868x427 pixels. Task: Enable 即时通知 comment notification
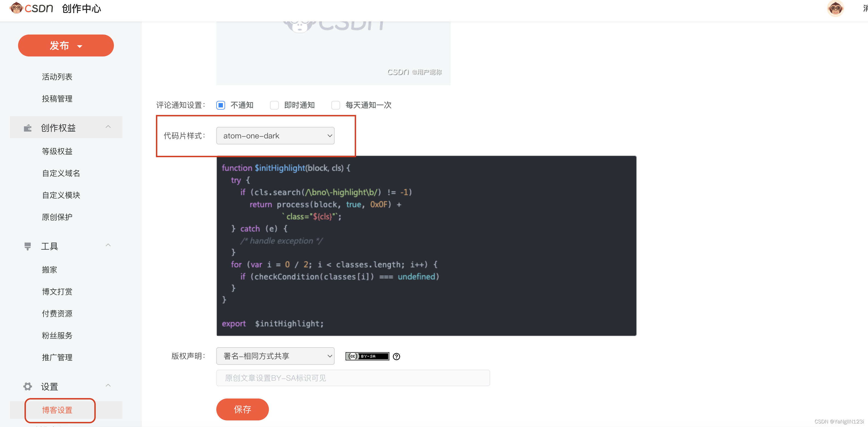coord(274,105)
